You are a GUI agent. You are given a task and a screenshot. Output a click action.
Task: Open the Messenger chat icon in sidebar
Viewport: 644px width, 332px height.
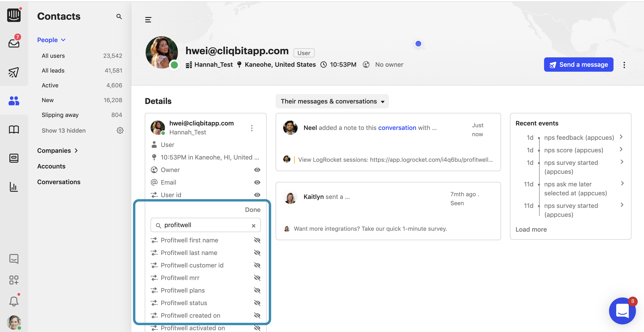14,259
